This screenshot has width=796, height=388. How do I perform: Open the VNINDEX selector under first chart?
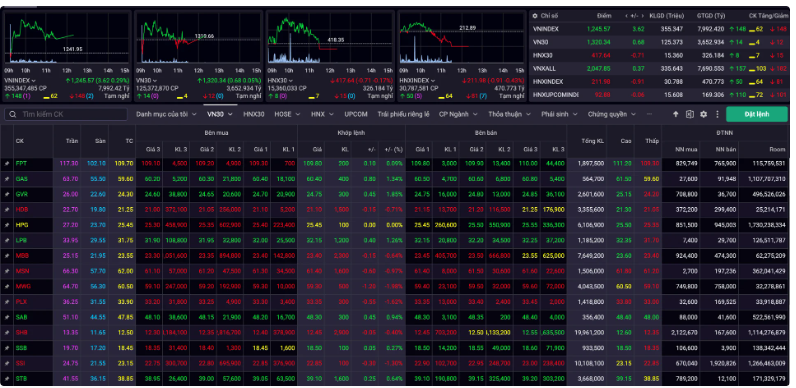point(20,80)
